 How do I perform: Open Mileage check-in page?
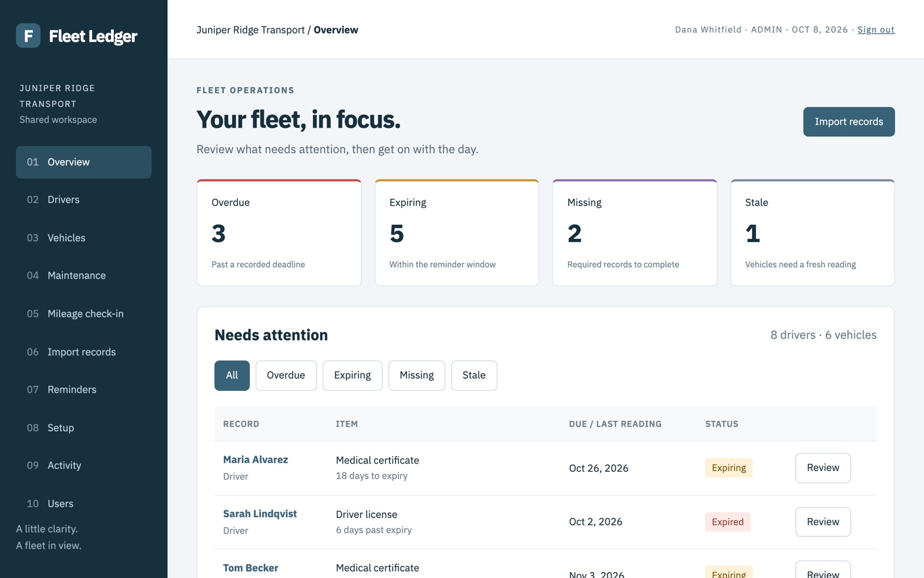84,313
